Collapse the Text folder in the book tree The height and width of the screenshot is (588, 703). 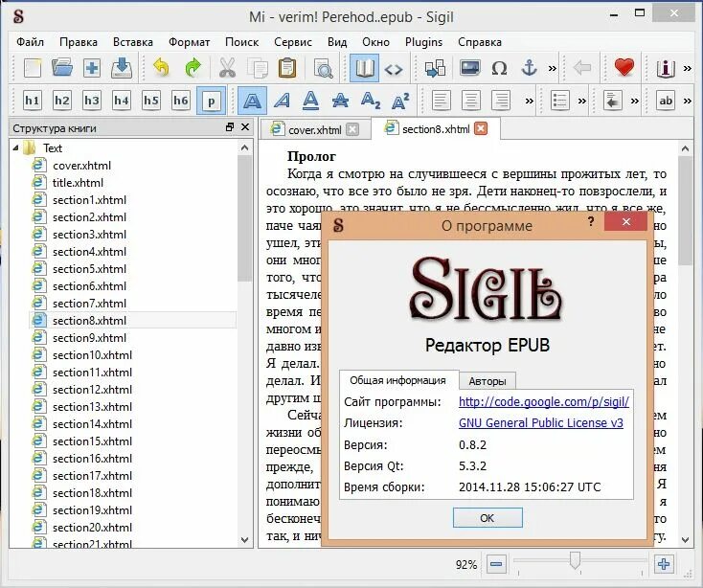(x=16, y=147)
